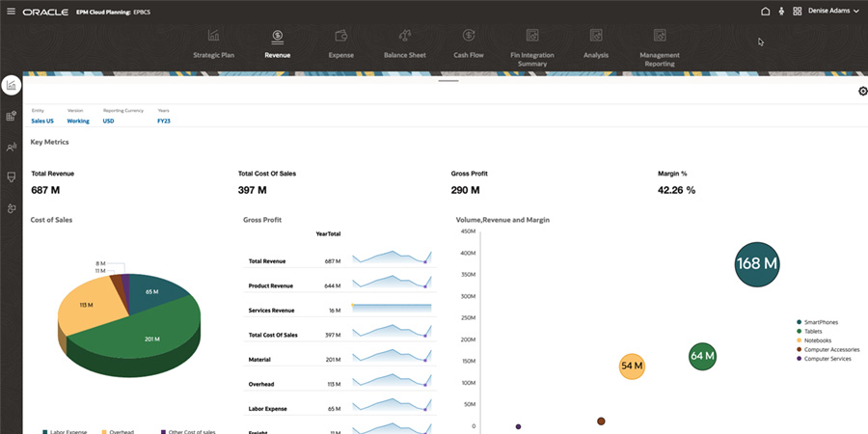Screen dimensions: 868x434
Task: Select the dashboard overview sidebar icon
Action: (11, 85)
